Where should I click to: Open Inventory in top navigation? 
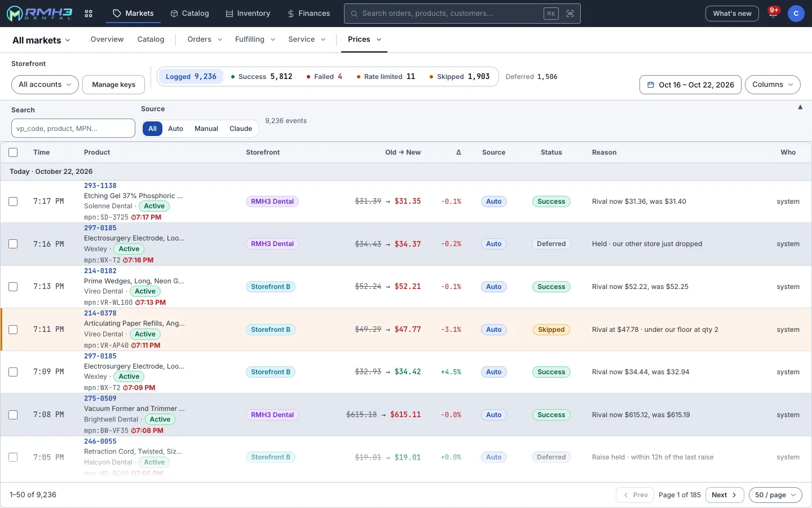click(248, 14)
